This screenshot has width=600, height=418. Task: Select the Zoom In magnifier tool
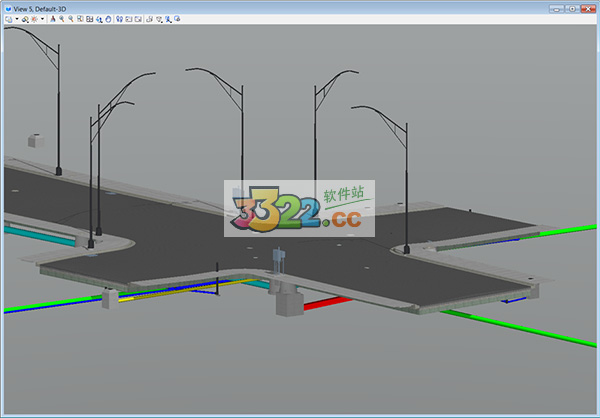tap(61, 19)
